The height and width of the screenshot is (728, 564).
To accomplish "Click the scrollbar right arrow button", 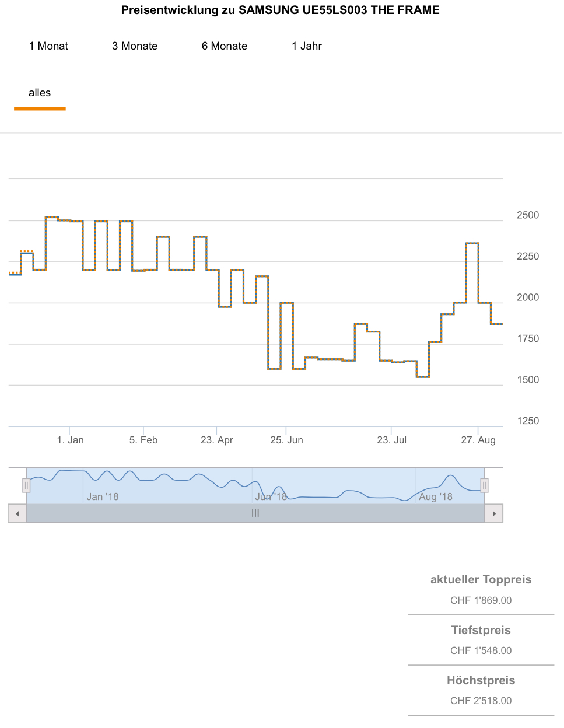I will (x=494, y=513).
